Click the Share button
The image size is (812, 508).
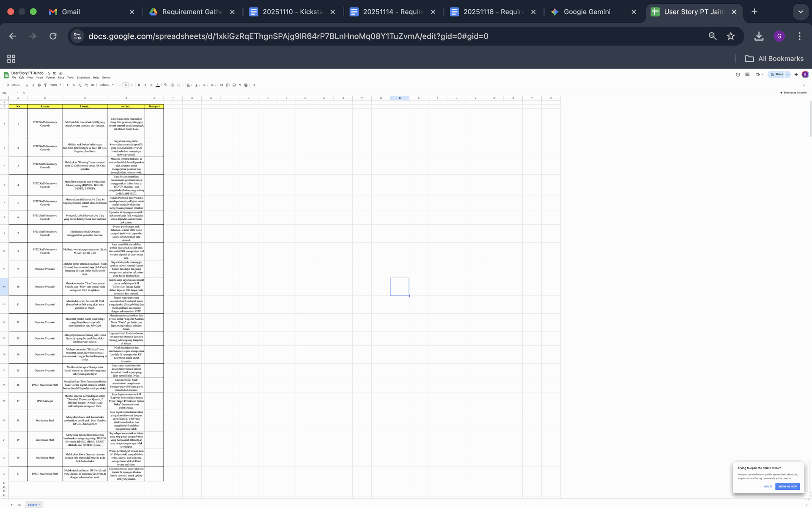coord(777,75)
